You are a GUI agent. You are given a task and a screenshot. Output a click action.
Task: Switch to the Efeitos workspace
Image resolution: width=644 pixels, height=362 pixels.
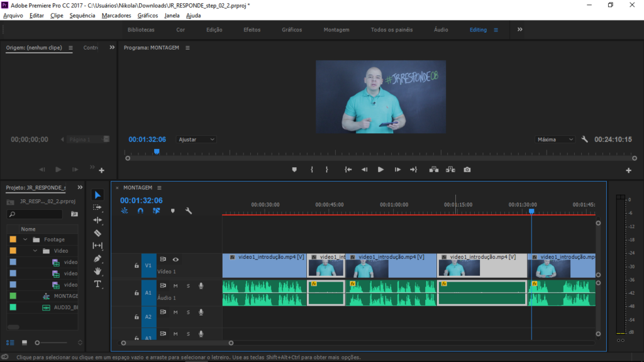pos(252,30)
